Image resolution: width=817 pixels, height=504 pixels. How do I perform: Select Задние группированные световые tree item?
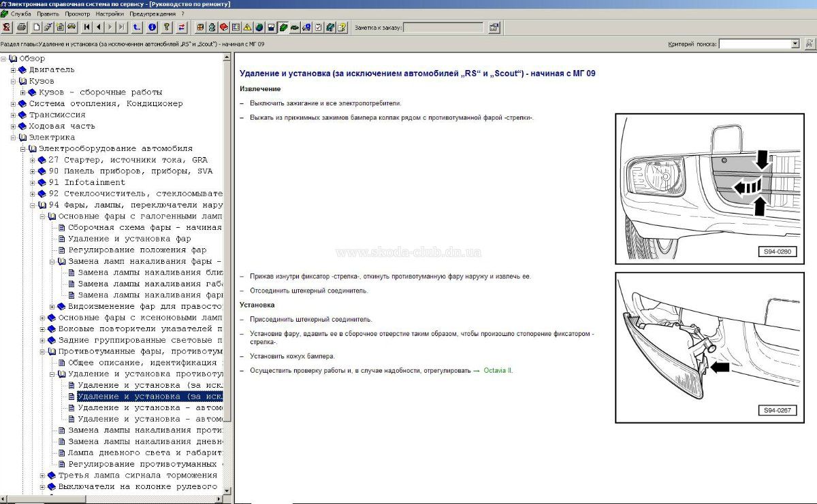coord(140,340)
